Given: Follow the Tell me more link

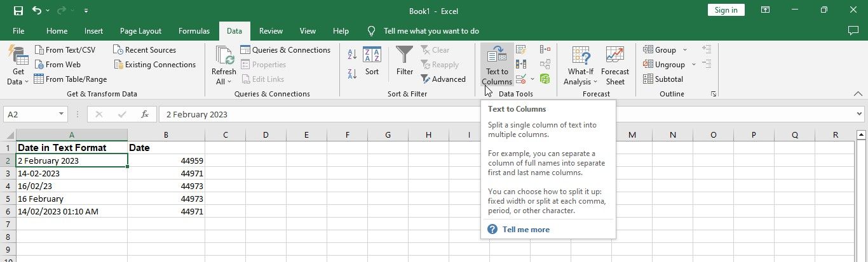Looking at the screenshot, I should [x=526, y=230].
